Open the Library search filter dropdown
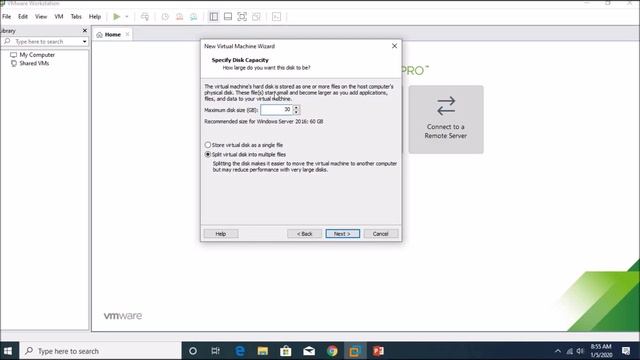Image resolution: width=640 pixels, height=360 pixels. point(84,42)
